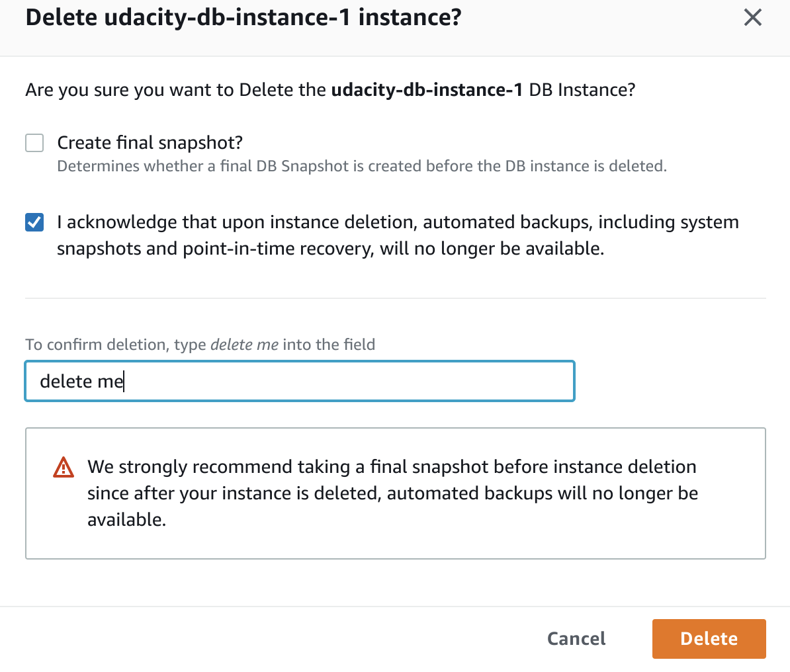Image resolution: width=790 pixels, height=672 pixels.
Task: Click the typed "delete me" text in field
Action: point(81,381)
